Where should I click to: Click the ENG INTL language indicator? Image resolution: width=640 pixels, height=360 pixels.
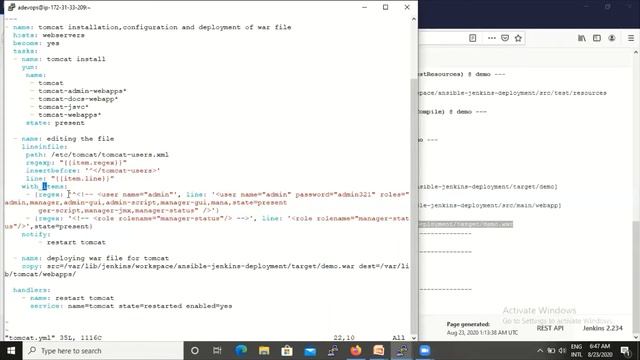coord(576,351)
